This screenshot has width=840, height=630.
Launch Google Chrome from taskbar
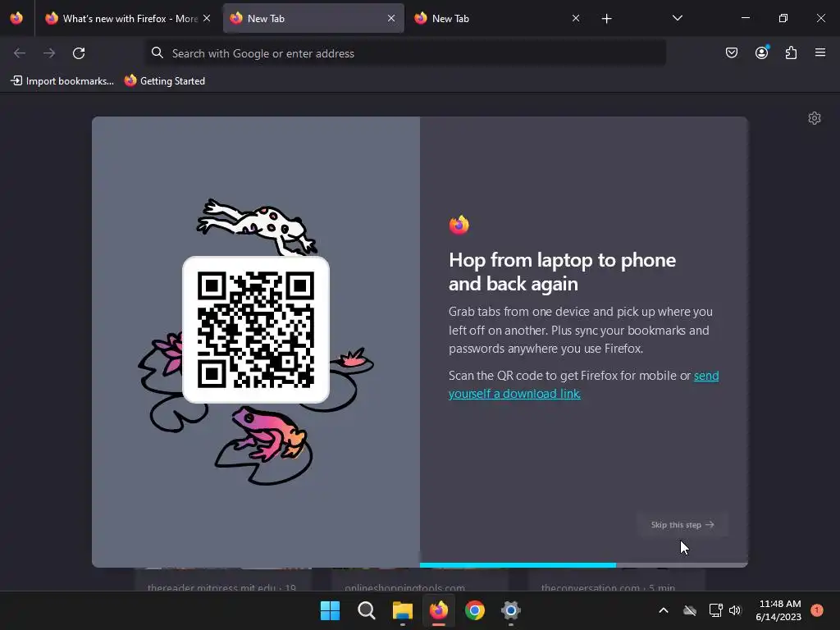tap(475, 610)
